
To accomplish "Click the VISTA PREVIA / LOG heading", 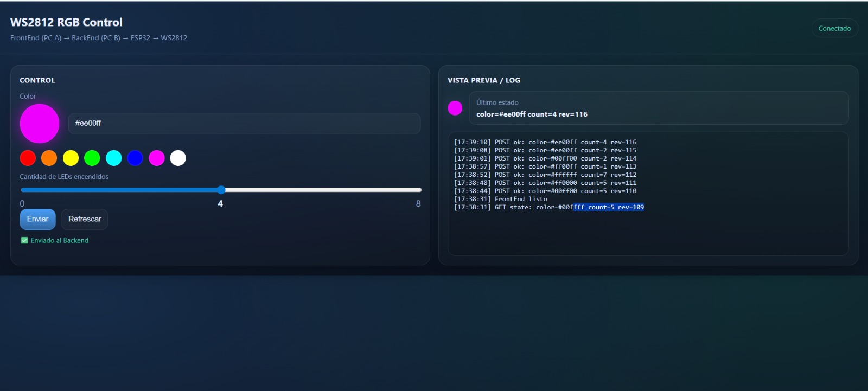I will (484, 80).
